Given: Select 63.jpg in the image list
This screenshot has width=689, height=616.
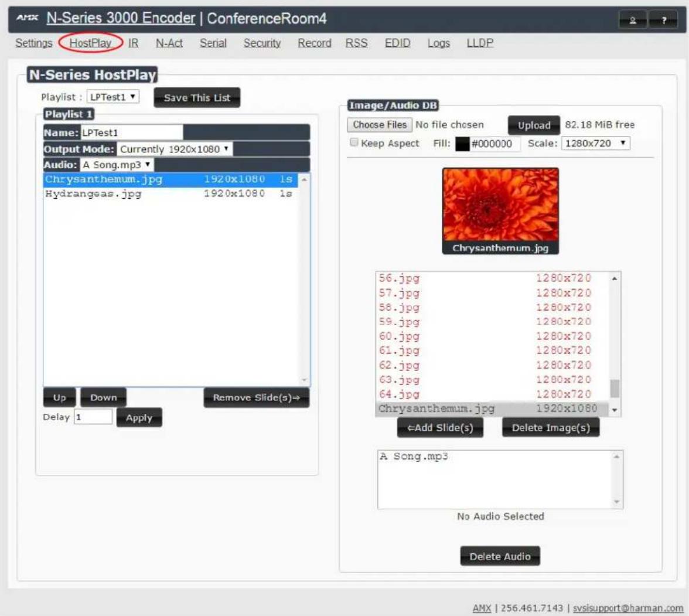Looking at the screenshot, I should [x=492, y=379].
